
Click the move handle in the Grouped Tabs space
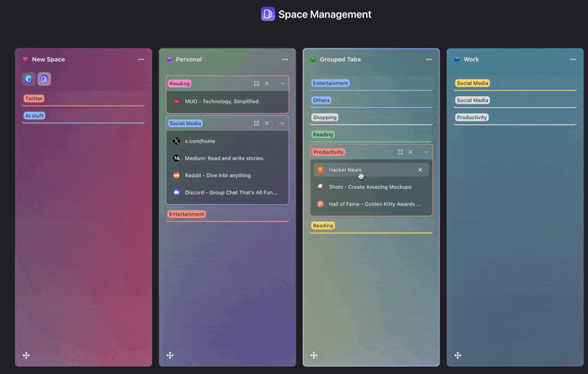pyautogui.click(x=314, y=355)
